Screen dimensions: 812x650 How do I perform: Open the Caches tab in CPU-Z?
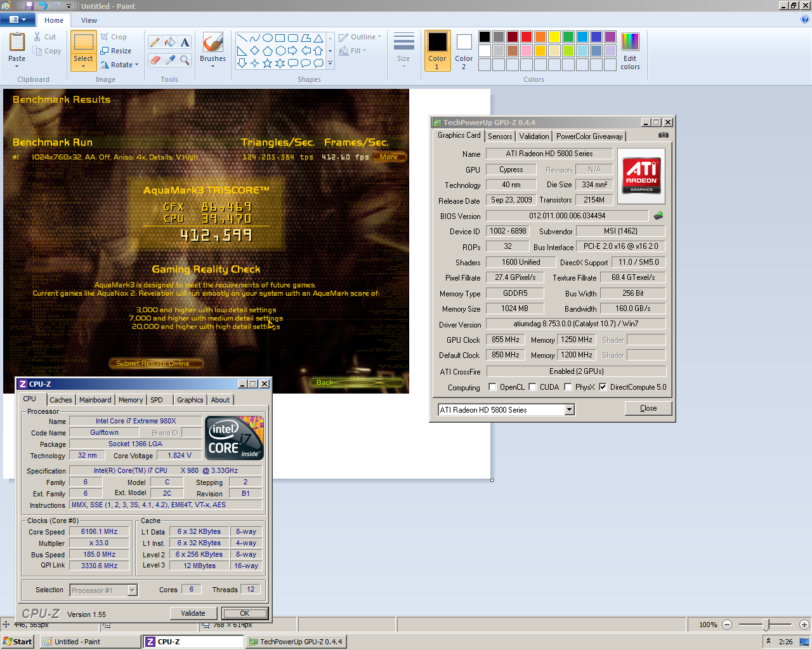click(x=61, y=400)
